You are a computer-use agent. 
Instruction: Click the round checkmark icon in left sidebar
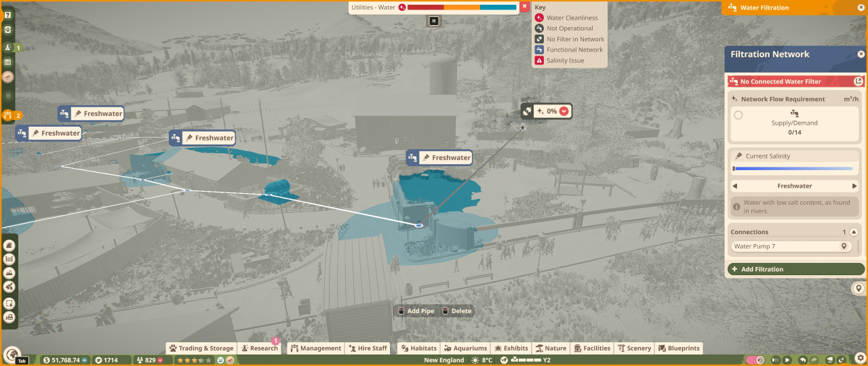(8, 77)
